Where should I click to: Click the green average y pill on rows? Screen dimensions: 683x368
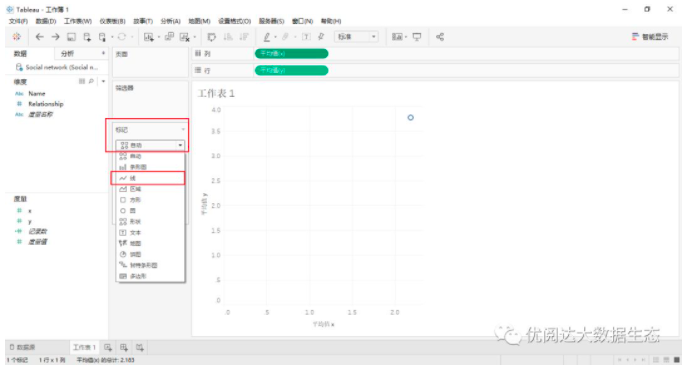[291, 71]
